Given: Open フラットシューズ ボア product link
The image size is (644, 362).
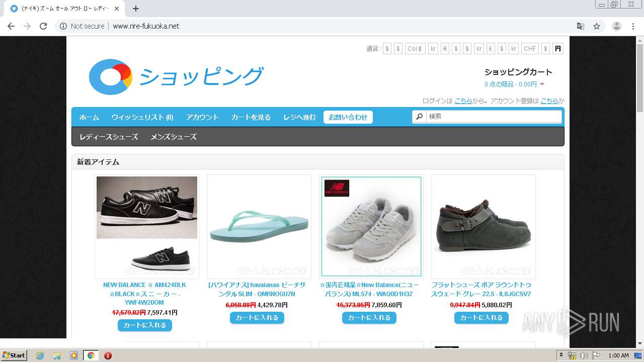Looking at the screenshot, I should pos(481,289).
